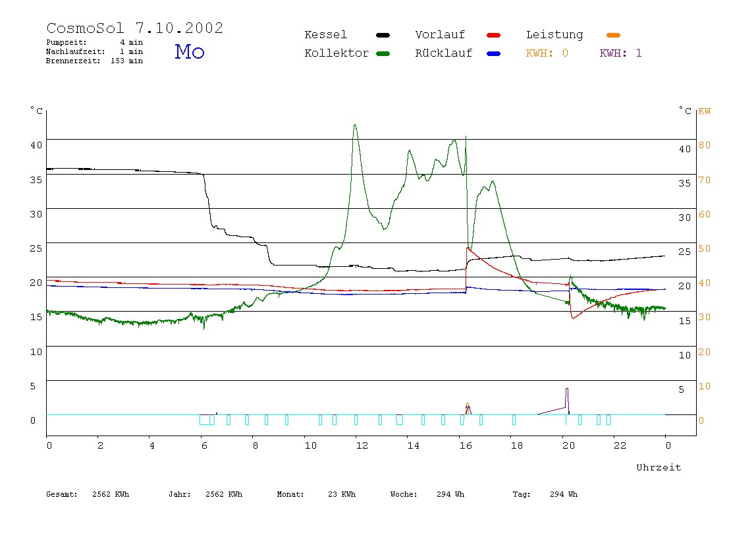Click the "153 min" Brennerzeit value
The image size is (756, 535).
[127, 61]
